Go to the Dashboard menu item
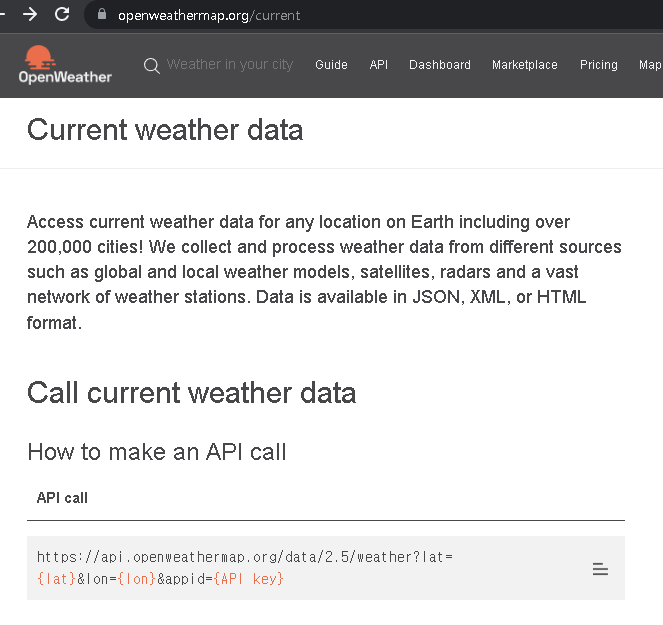The width and height of the screenshot is (663, 625). [x=440, y=65]
